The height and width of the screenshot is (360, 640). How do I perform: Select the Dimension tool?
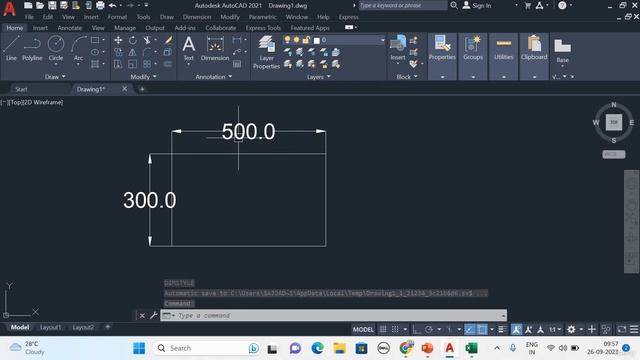pyautogui.click(x=215, y=48)
